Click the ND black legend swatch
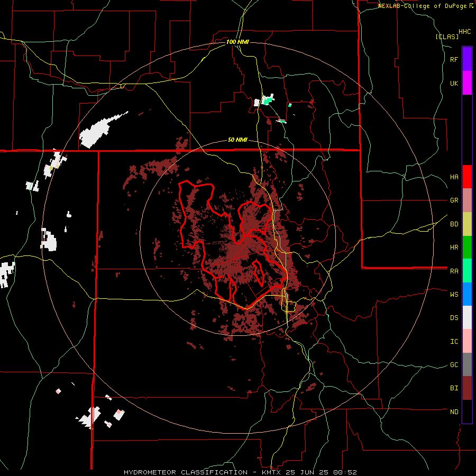Image resolution: width=476 pixels, height=476 pixels. coord(467,411)
